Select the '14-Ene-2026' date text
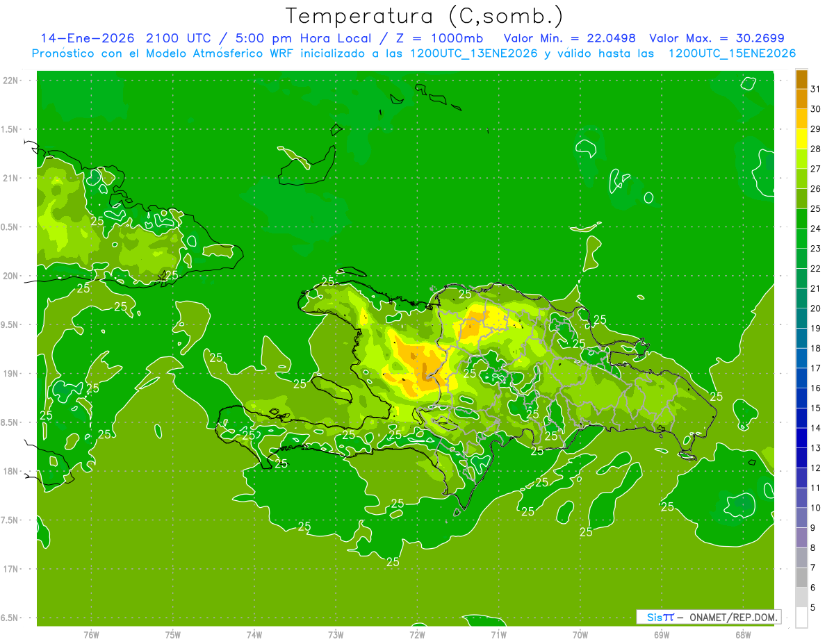Viewport: 834px width, 644px height. [x=87, y=38]
